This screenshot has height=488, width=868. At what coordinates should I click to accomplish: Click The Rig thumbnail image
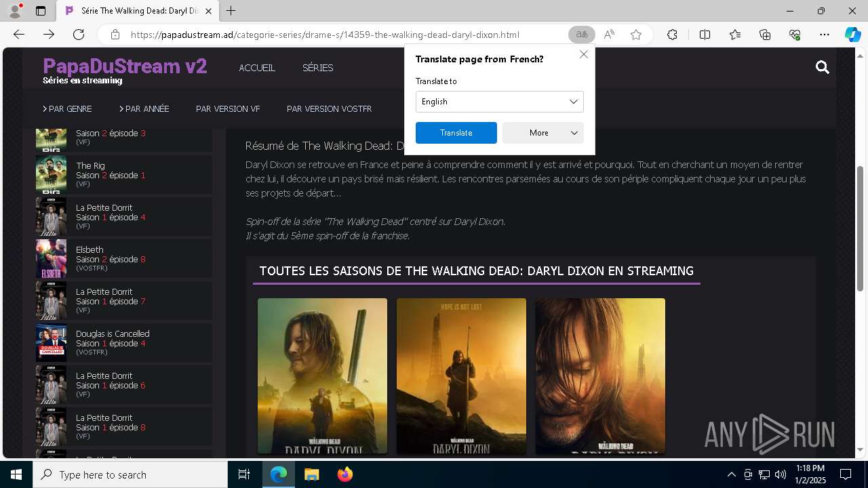coord(51,174)
